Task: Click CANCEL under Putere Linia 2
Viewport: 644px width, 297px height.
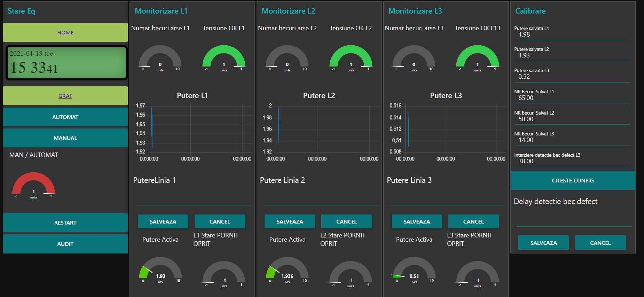Action: click(346, 222)
